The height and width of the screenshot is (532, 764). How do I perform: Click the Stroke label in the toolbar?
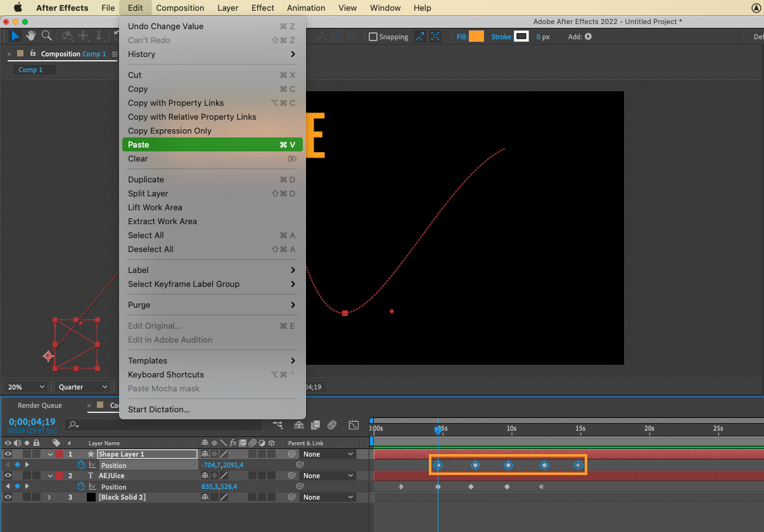tap(502, 37)
